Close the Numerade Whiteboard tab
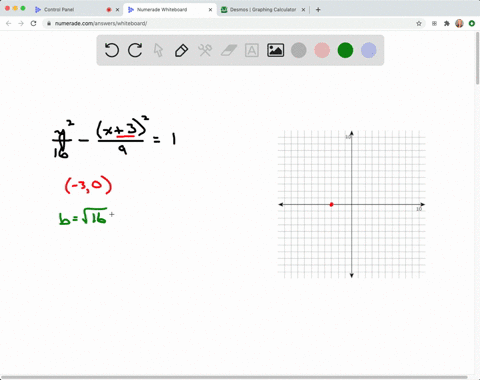The height and width of the screenshot is (380, 480). [210, 10]
